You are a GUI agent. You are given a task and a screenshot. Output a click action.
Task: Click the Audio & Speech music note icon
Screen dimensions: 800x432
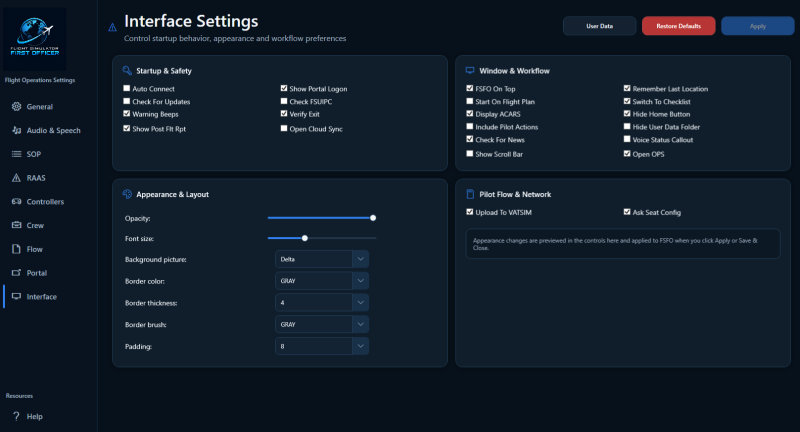16,130
